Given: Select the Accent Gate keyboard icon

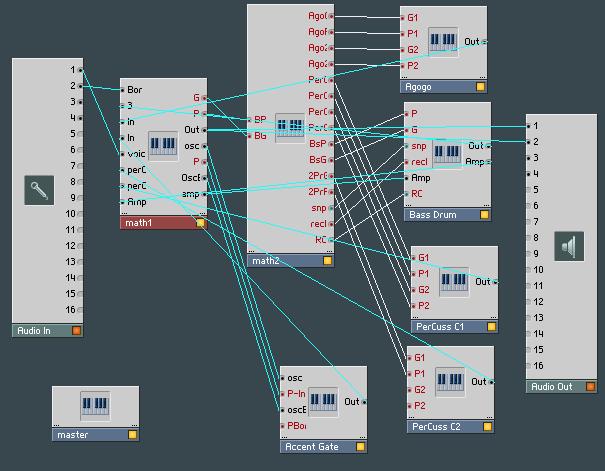Looking at the screenshot, I should (x=323, y=402).
